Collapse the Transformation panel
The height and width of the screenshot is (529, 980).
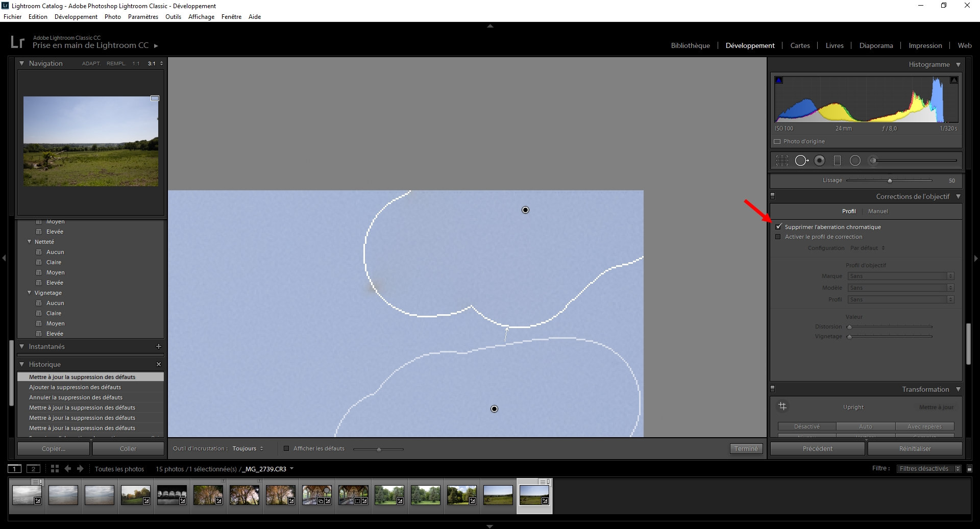click(x=958, y=389)
